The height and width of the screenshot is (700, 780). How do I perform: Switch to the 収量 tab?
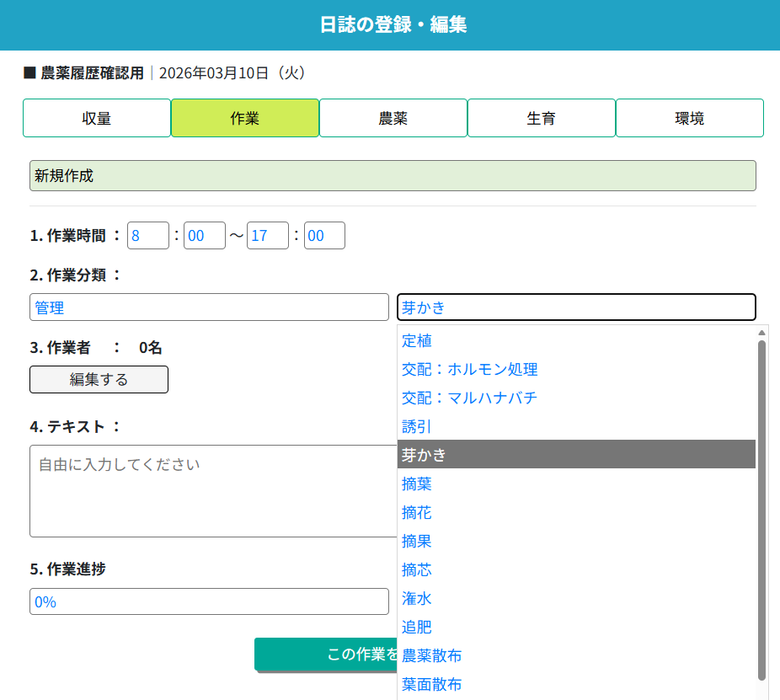click(97, 119)
